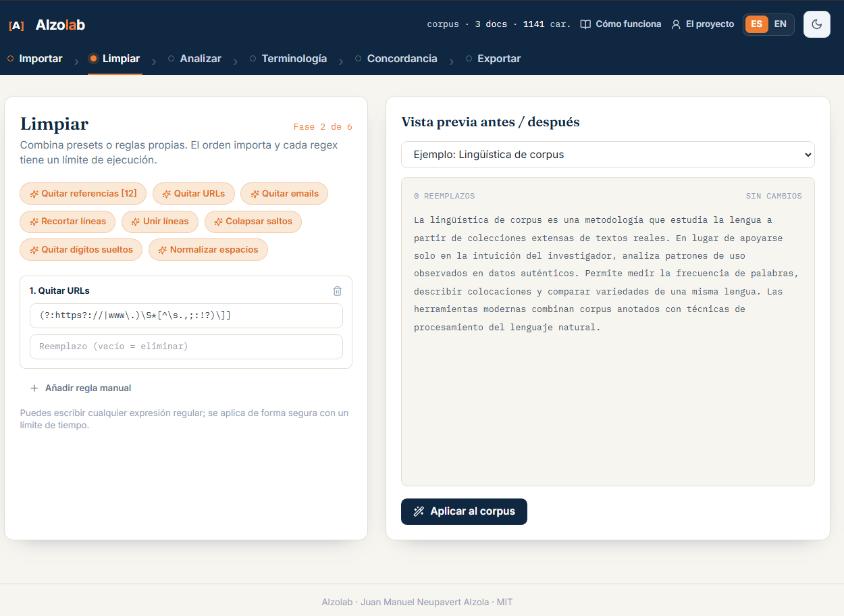Switch language to EN
The height and width of the screenshot is (616, 844).
[x=781, y=24]
